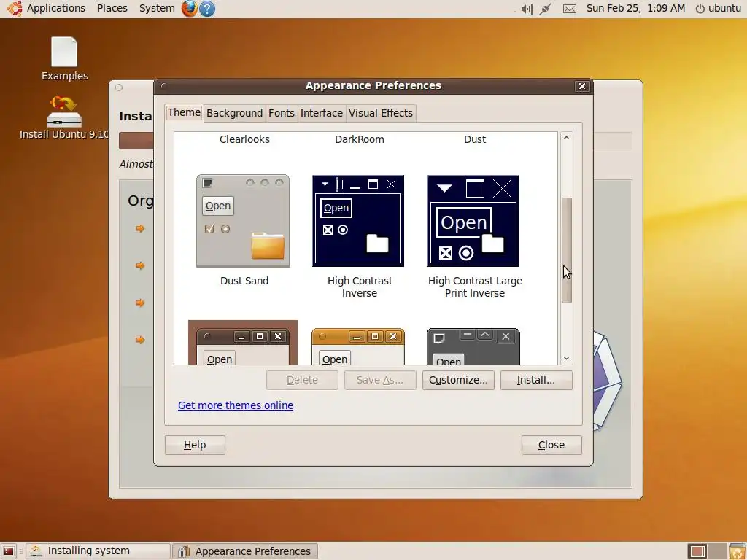Switch to the first workspace in switcher
Screen dimensions: 747x560
(x=697, y=551)
